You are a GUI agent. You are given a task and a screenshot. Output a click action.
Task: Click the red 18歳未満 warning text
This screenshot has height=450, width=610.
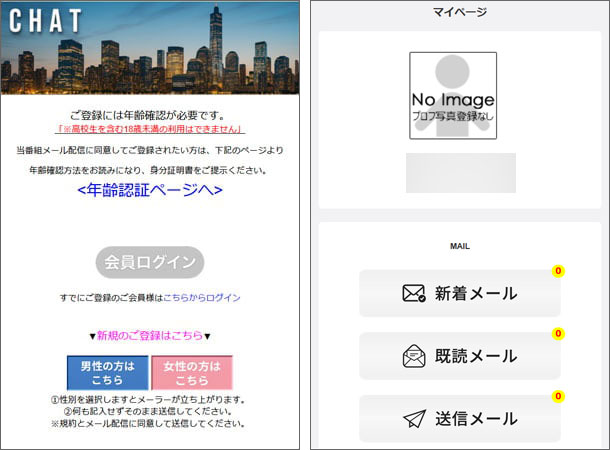150,129
